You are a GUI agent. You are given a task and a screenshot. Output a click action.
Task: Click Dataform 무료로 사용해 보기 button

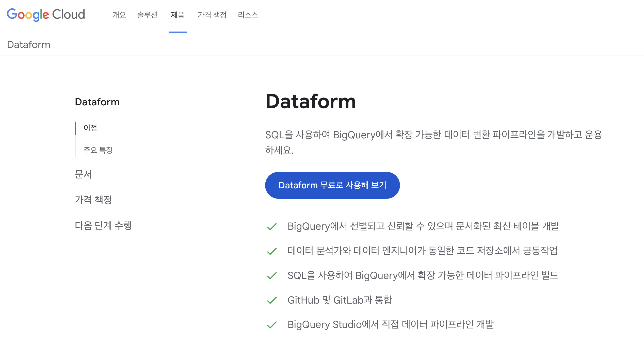332,185
